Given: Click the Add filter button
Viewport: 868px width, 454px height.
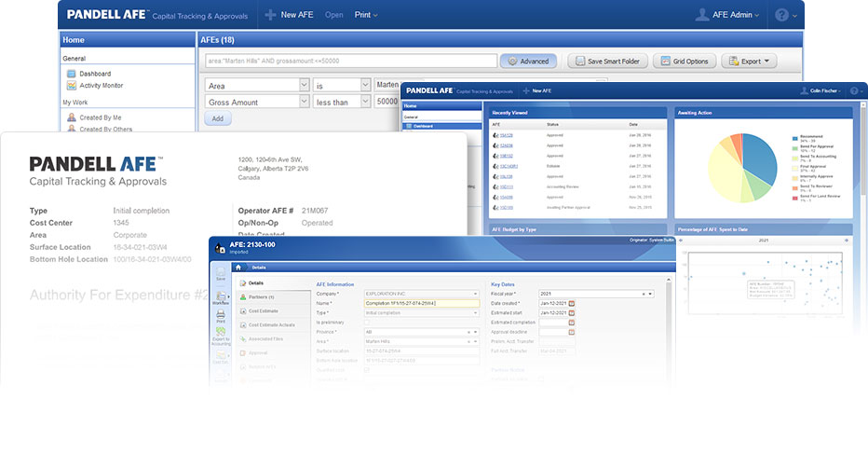Looking at the screenshot, I should 218,118.
